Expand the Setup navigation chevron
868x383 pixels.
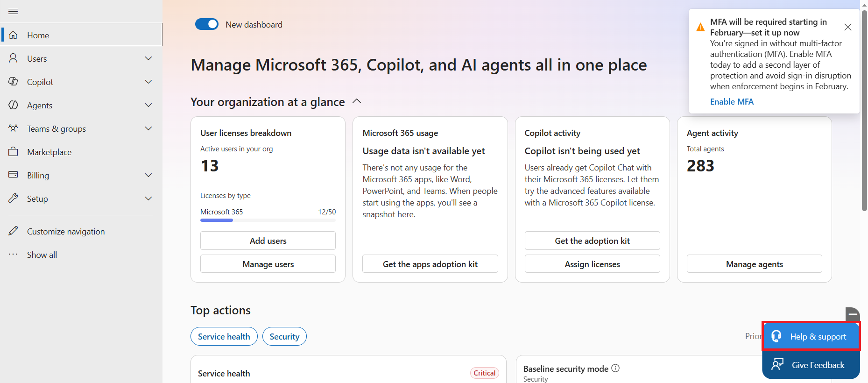[x=148, y=199]
